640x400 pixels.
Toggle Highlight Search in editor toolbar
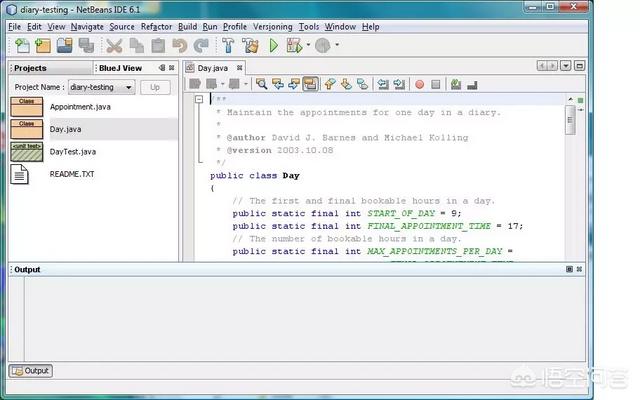pos(310,84)
